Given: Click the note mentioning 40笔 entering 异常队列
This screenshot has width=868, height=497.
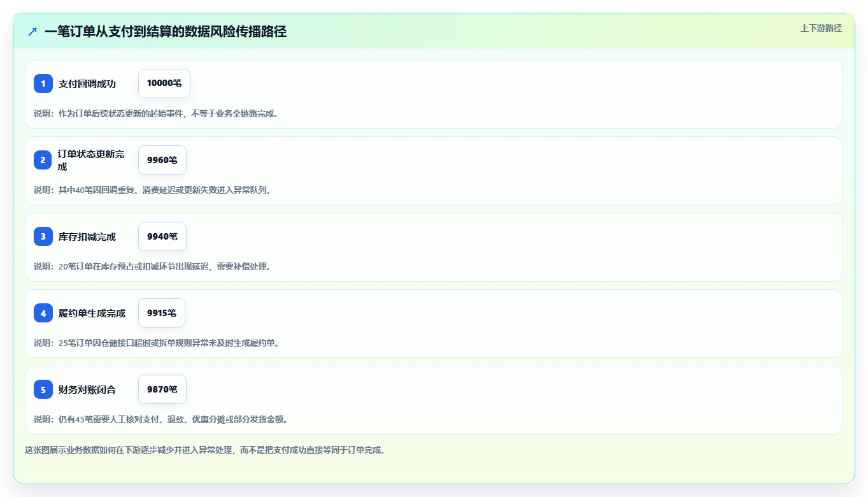Looking at the screenshot, I should pyautogui.click(x=155, y=190).
